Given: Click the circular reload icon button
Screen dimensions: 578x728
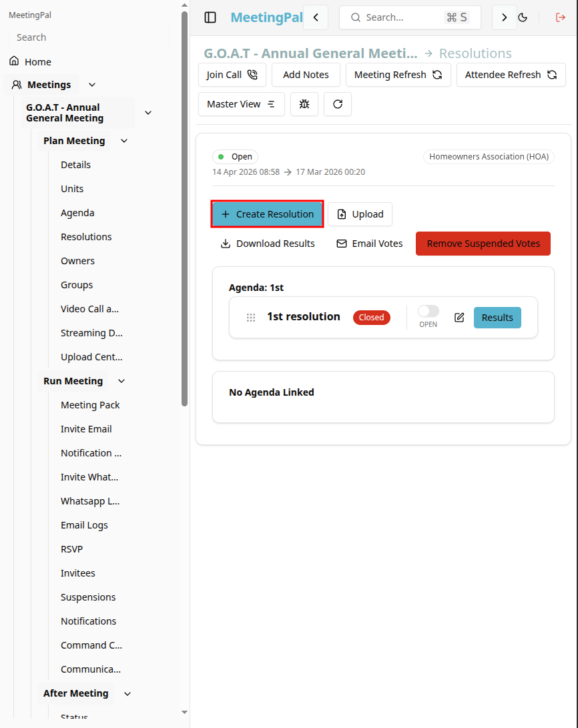Looking at the screenshot, I should coord(338,104).
